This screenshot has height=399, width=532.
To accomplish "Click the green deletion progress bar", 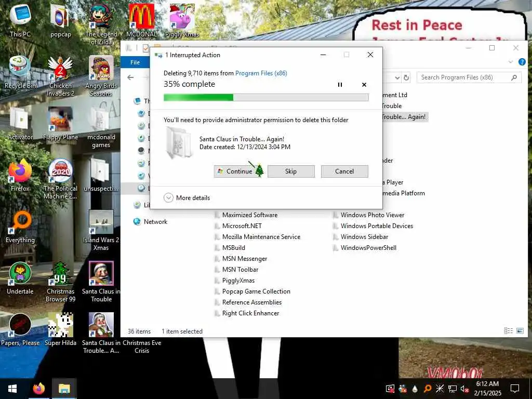I will 266,98.
